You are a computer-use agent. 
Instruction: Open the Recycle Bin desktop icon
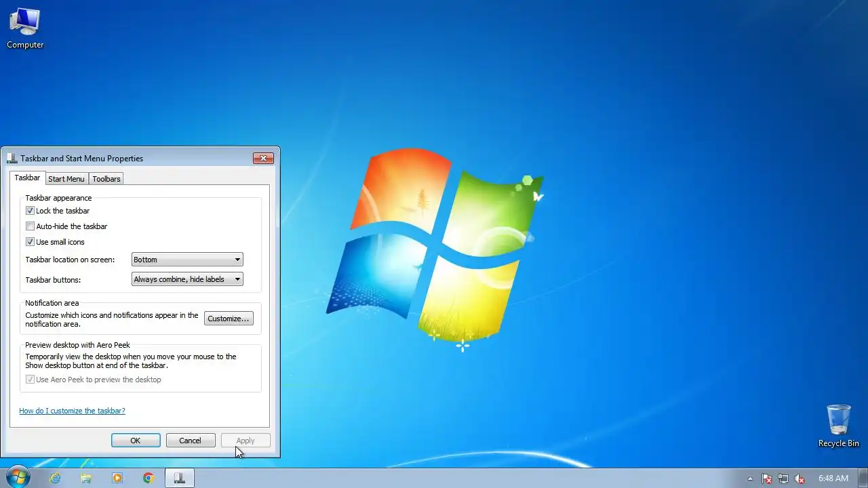[x=838, y=426]
